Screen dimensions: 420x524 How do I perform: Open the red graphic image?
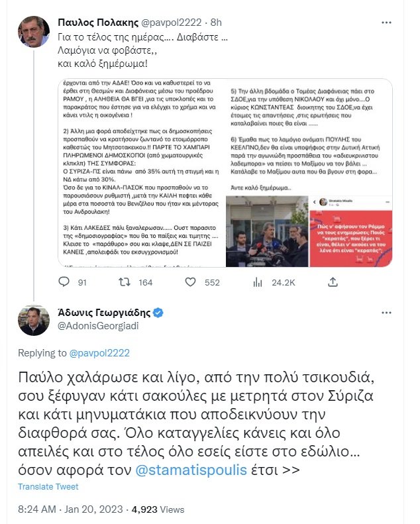pos(351,231)
